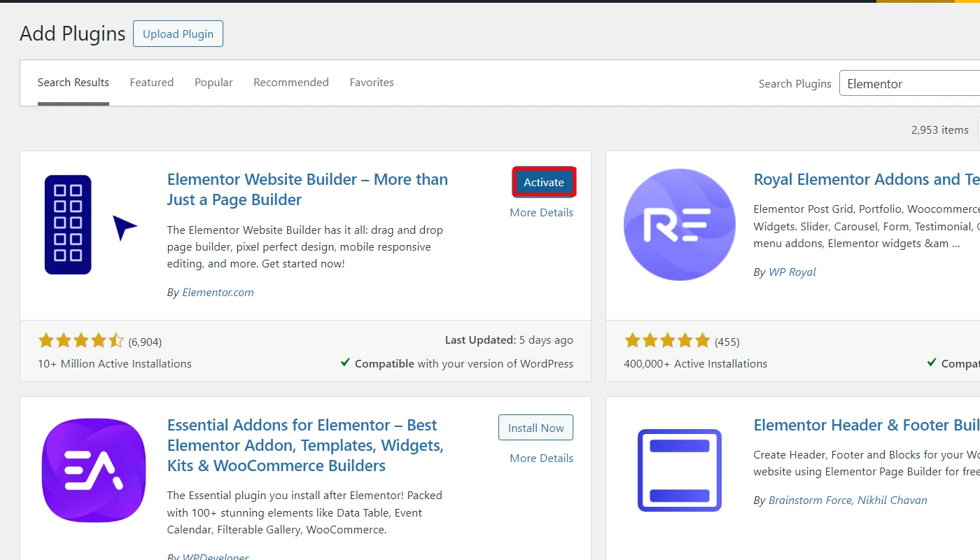Activate the Elementor Website Builder plugin
The width and height of the screenshot is (980, 560).
[x=544, y=182]
